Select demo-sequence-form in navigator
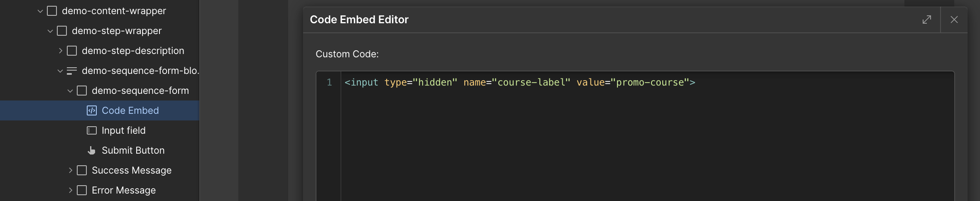980x201 pixels. point(140,91)
